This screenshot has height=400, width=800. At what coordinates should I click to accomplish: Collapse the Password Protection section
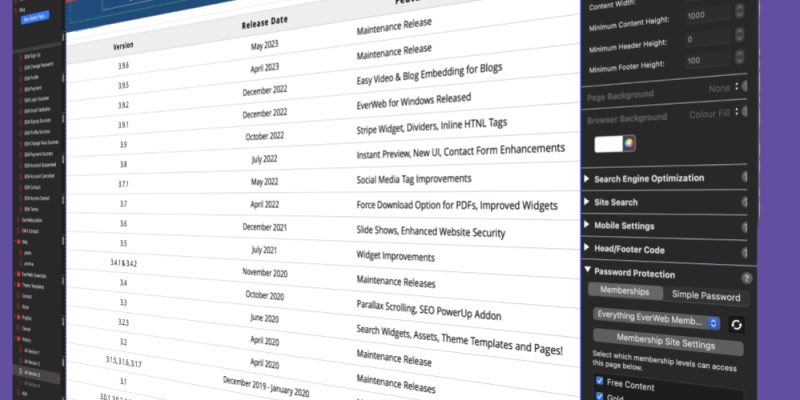click(x=587, y=270)
